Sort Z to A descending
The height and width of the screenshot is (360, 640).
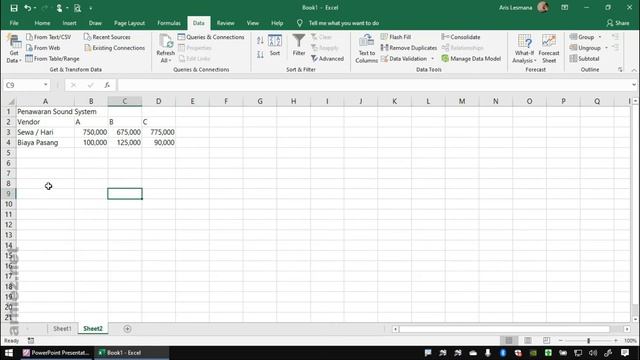260,54
